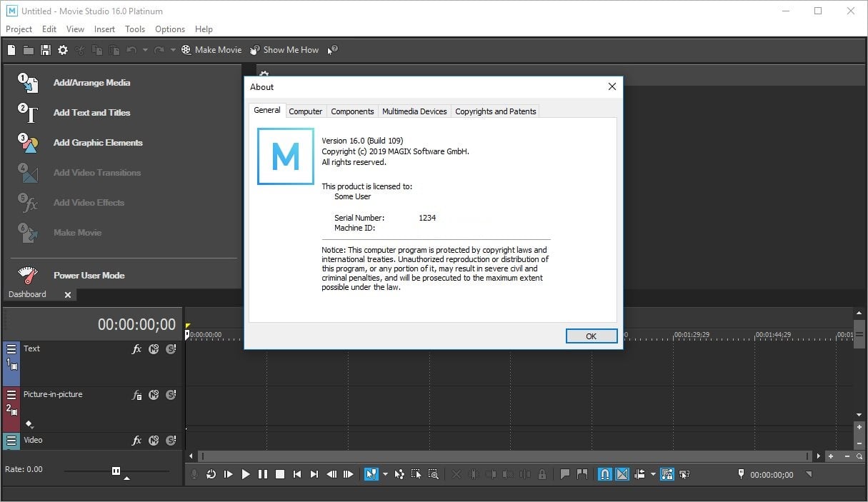Close the About dialog with the X
Screen dimensions: 868x502
612,86
